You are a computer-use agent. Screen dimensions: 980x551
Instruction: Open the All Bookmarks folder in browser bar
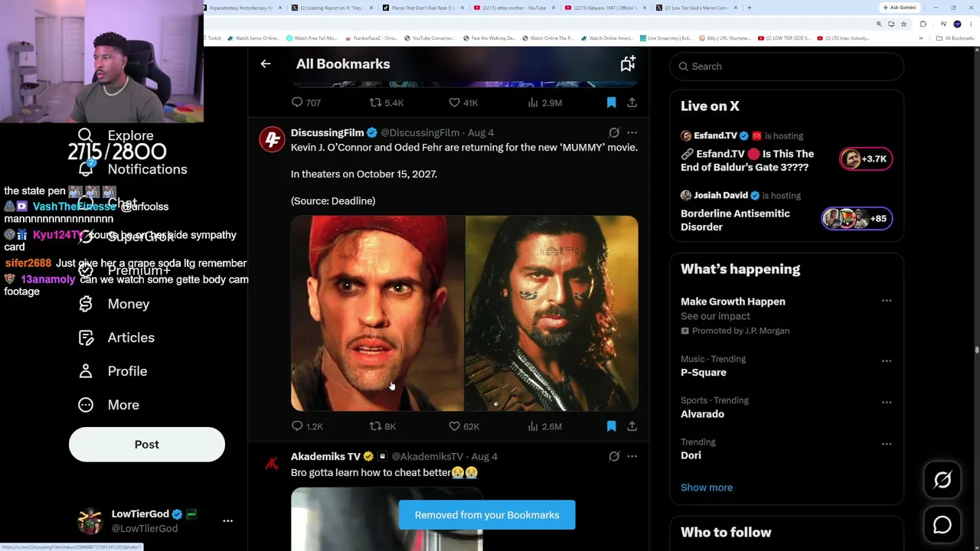pyautogui.click(x=955, y=38)
